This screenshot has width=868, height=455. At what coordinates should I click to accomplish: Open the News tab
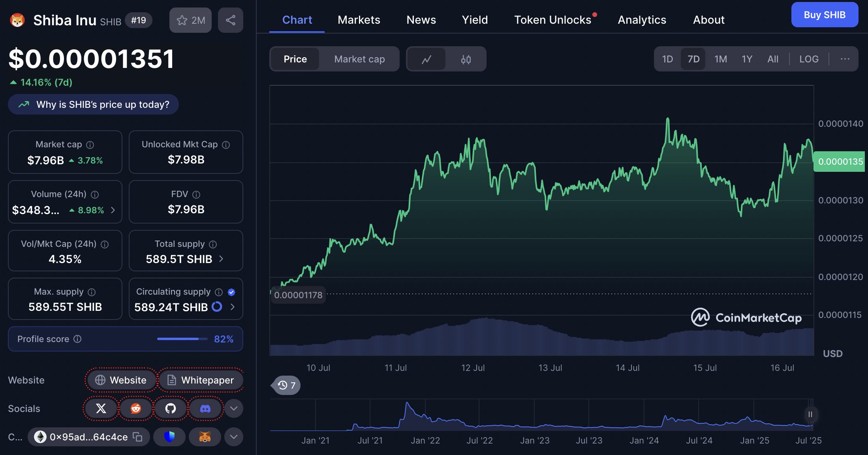pyautogui.click(x=421, y=20)
